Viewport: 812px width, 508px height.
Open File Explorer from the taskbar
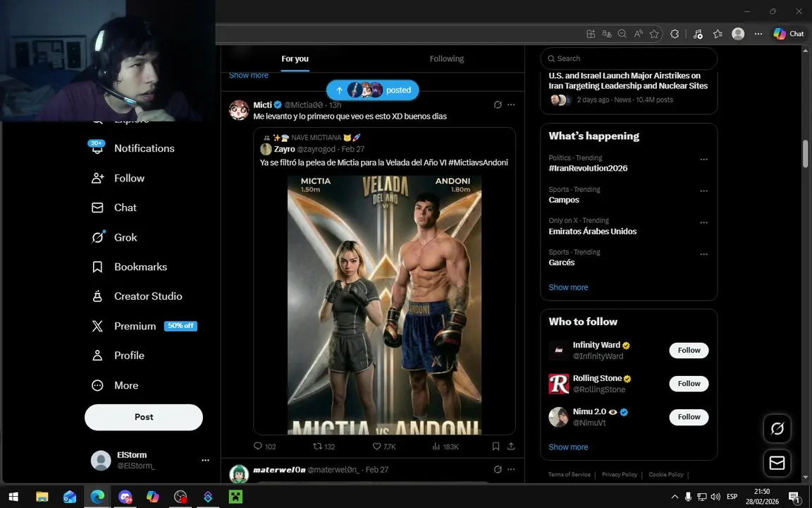pyautogui.click(x=42, y=497)
